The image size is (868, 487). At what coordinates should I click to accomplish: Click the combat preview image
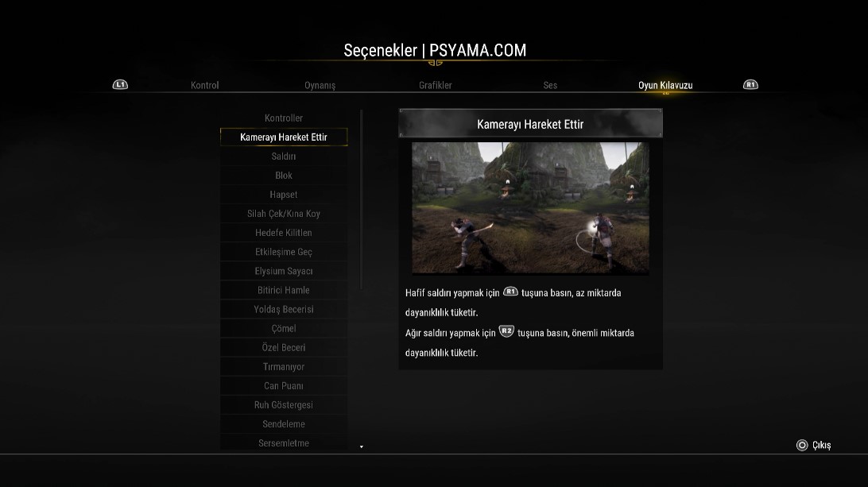[530, 207]
